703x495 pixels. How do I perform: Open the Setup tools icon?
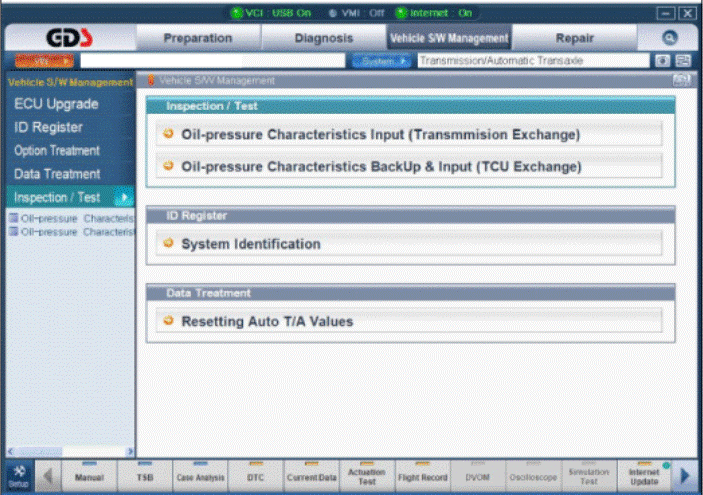pos(19,476)
